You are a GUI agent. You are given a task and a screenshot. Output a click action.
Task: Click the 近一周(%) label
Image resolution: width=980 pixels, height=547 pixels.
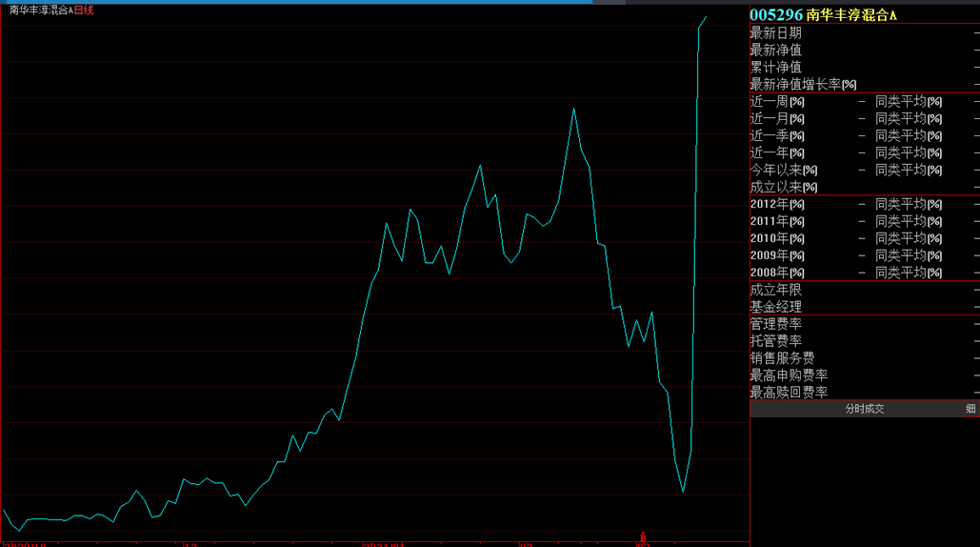(x=777, y=101)
